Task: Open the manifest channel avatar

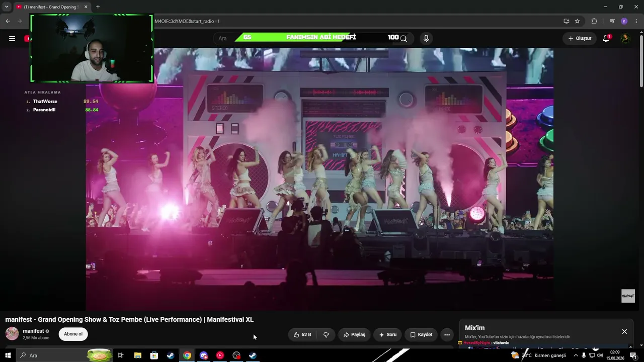Action: (x=12, y=334)
